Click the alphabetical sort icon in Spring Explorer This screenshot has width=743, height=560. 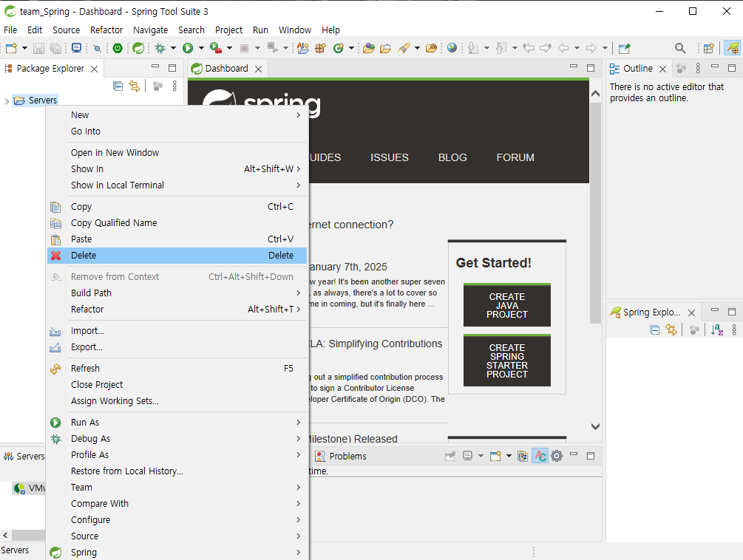point(717,329)
